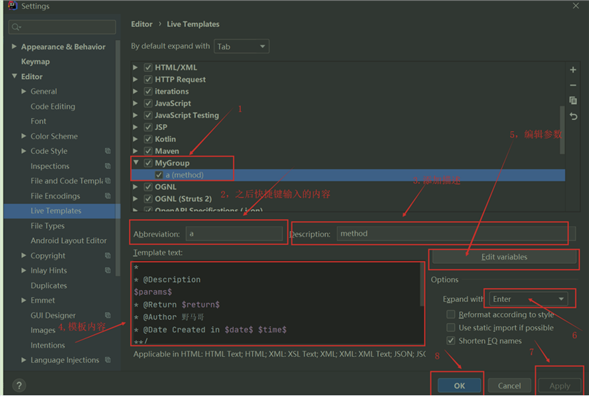Toggle the Kotlin templates group checkbox
This screenshot has height=397, width=589.
coord(148,139)
